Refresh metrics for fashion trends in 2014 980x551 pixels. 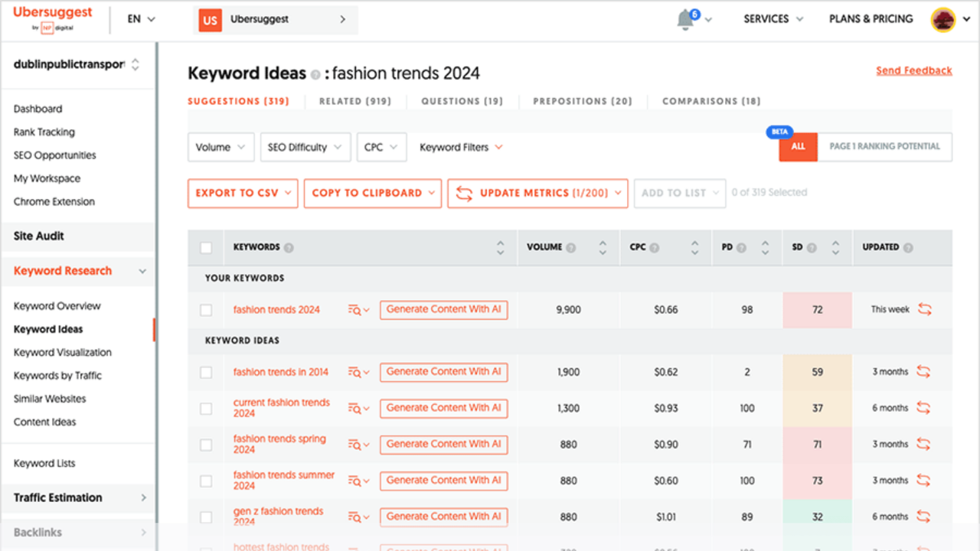[923, 372]
